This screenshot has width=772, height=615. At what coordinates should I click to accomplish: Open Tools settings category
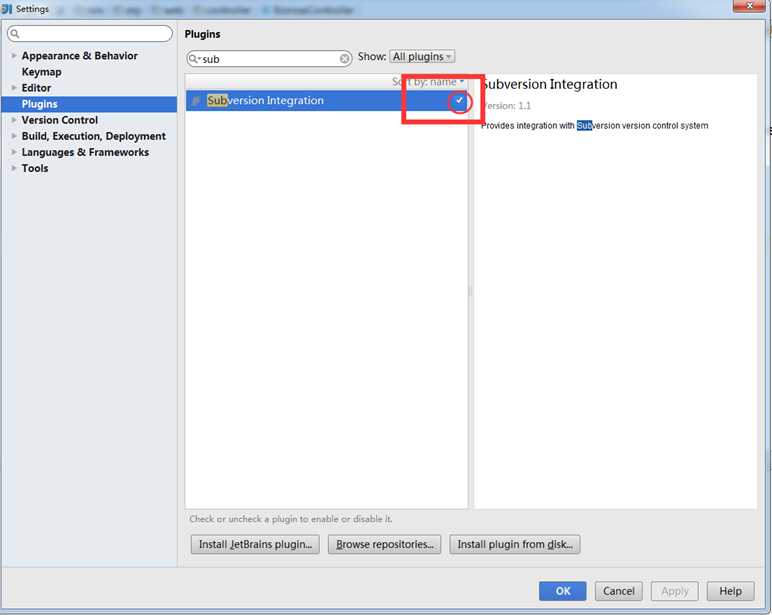pos(35,168)
